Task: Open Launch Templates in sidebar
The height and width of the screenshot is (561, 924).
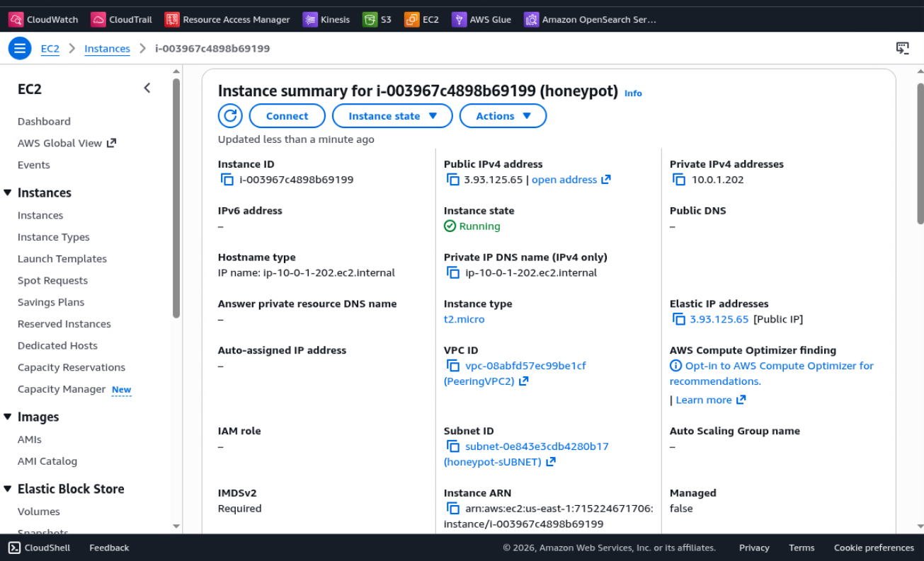Action: tap(62, 259)
